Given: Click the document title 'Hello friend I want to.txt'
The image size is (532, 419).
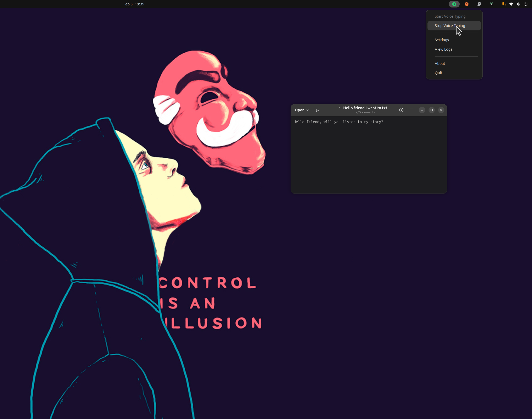Looking at the screenshot, I should [365, 108].
